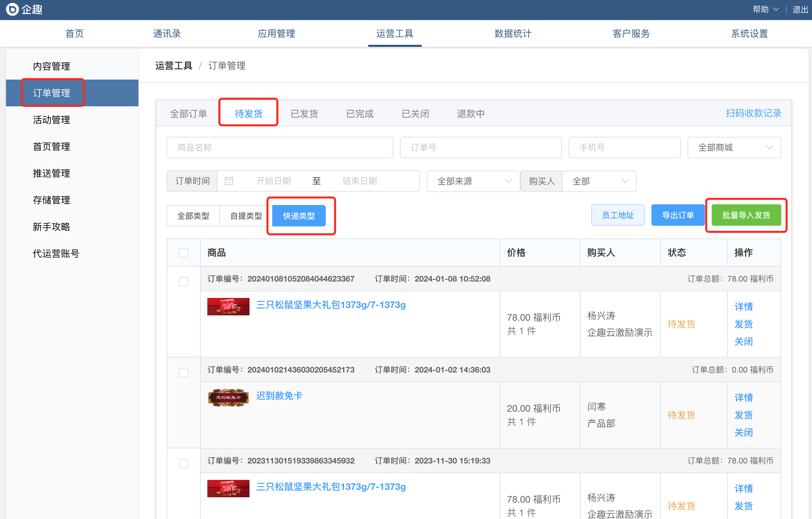Expand the 全部来源 source dropdown

[x=473, y=181]
